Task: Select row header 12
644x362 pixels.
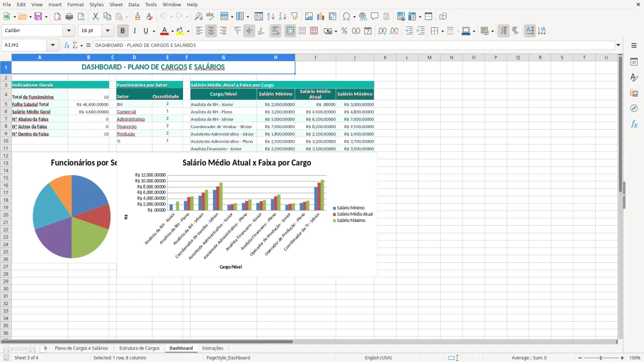Action: click(5, 156)
